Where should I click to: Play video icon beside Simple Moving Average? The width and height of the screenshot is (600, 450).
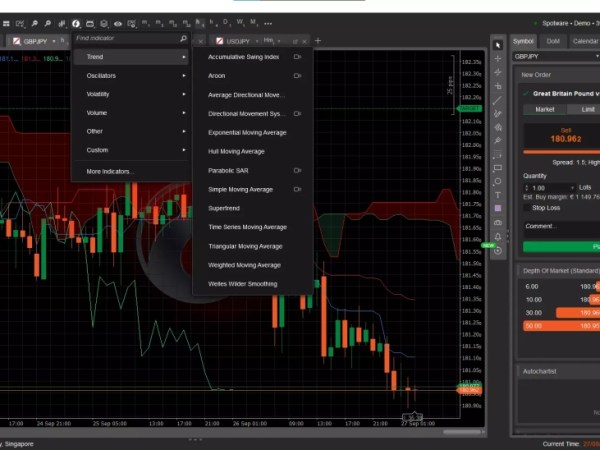coord(297,189)
